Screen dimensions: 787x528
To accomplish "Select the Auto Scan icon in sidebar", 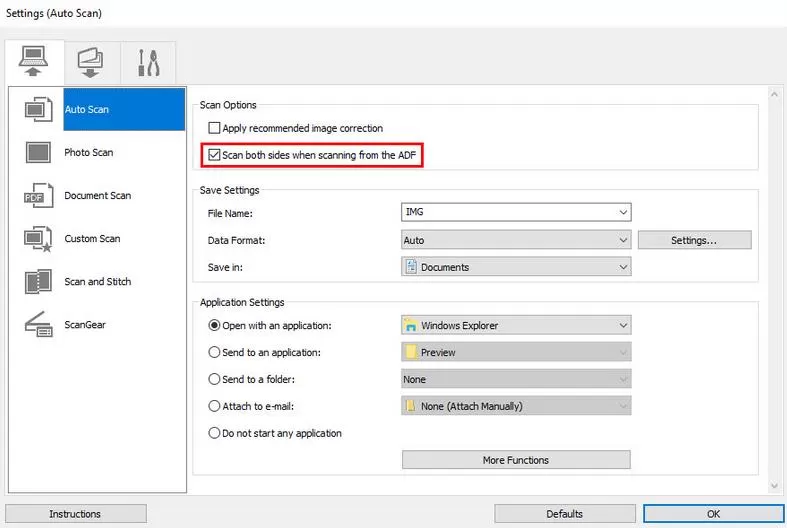I will 38,109.
